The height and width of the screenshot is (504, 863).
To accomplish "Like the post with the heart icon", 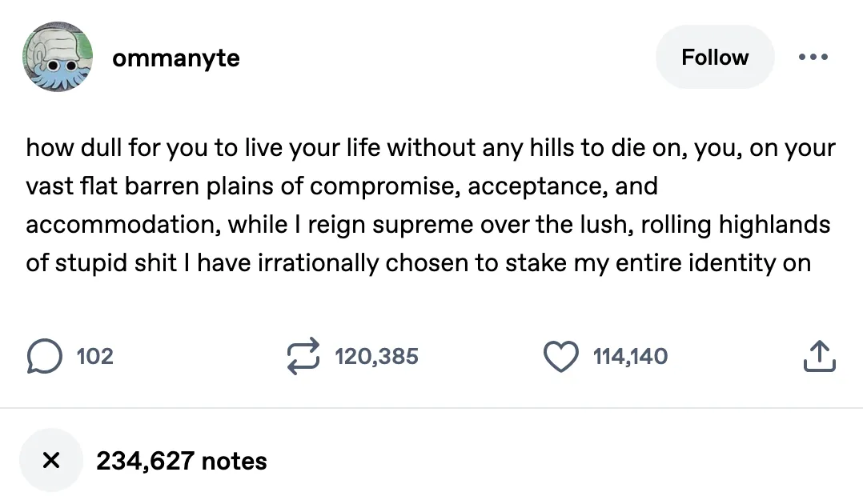I will click(561, 356).
